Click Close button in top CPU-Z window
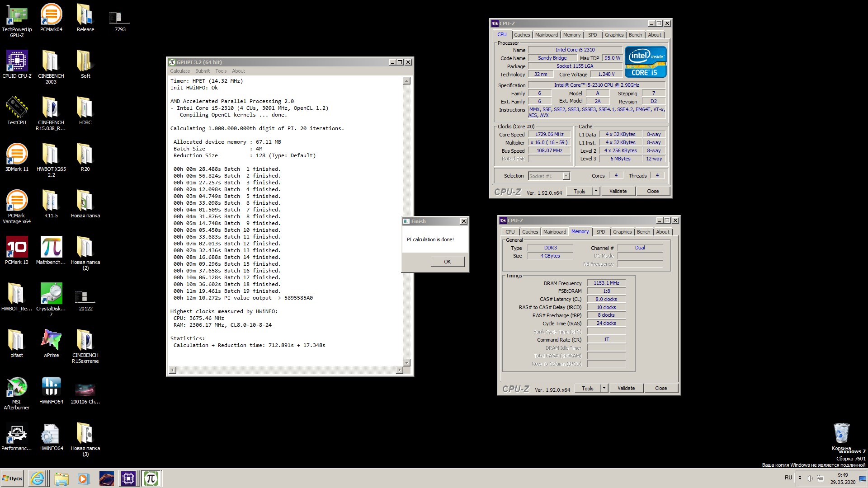This screenshot has width=868, height=488. 653,191
